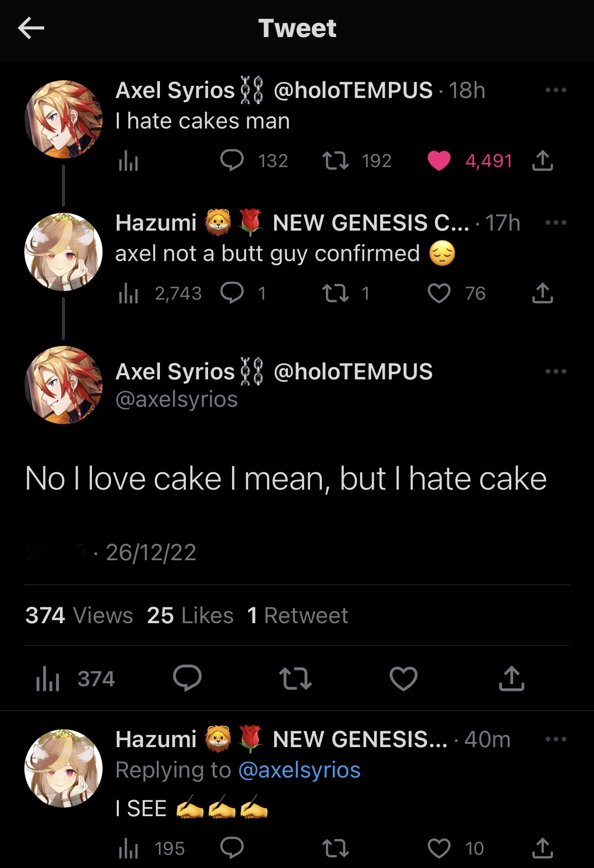Open the @axelsyrios mention link
Viewport: 594px width, 868px height.
point(299,770)
